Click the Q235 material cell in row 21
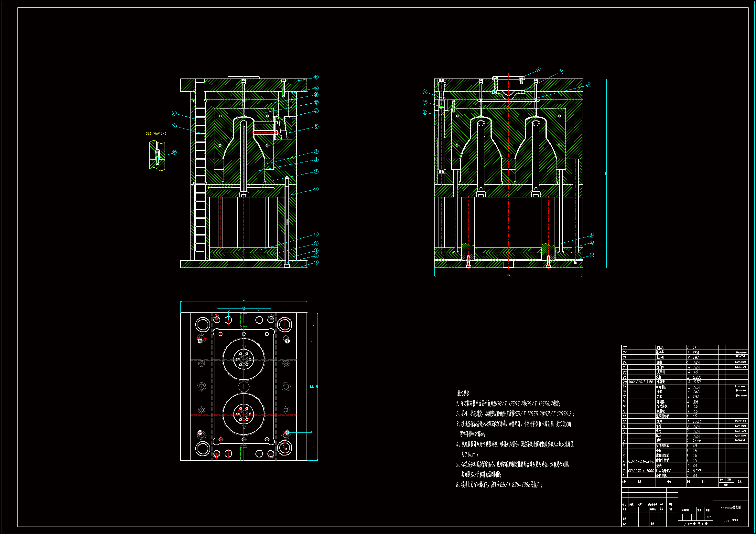Screen dimensions: 756x534 click(x=697, y=377)
